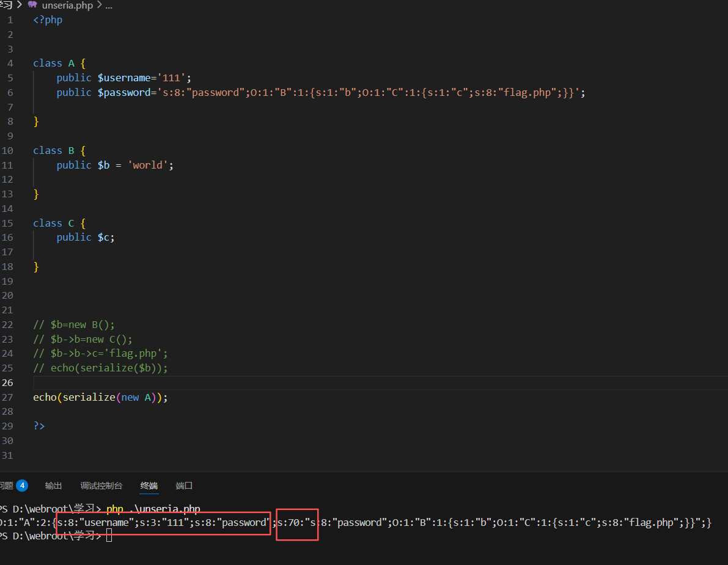Click the "class B {" declaration

[59, 151]
